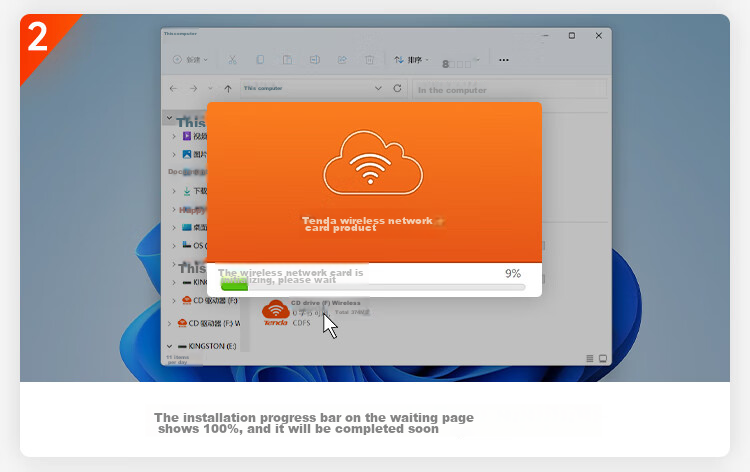Minimize the This computer window
Image resolution: width=750 pixels, height=472 pixels.
tap(545, 36)
